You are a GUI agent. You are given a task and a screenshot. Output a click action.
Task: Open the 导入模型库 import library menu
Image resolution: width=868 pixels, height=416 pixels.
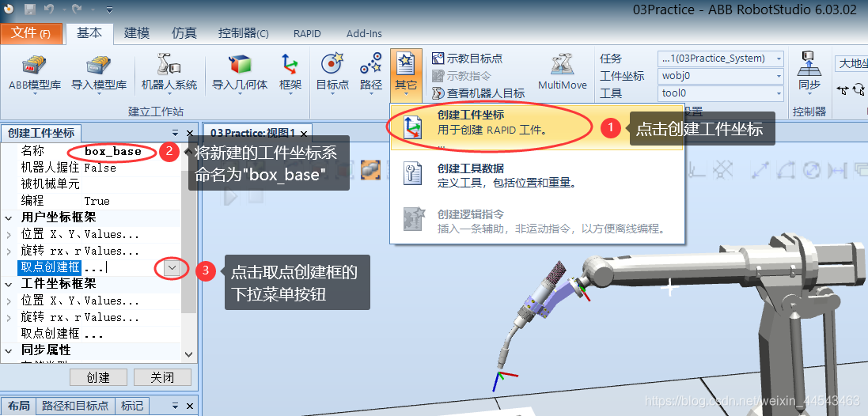tap(99, 73)
